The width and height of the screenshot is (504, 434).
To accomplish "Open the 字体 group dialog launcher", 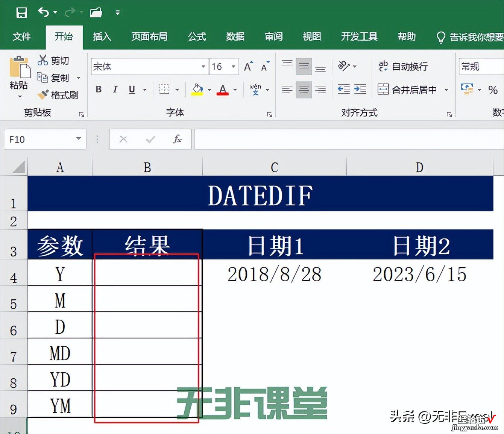I will [x=269, y=115].
